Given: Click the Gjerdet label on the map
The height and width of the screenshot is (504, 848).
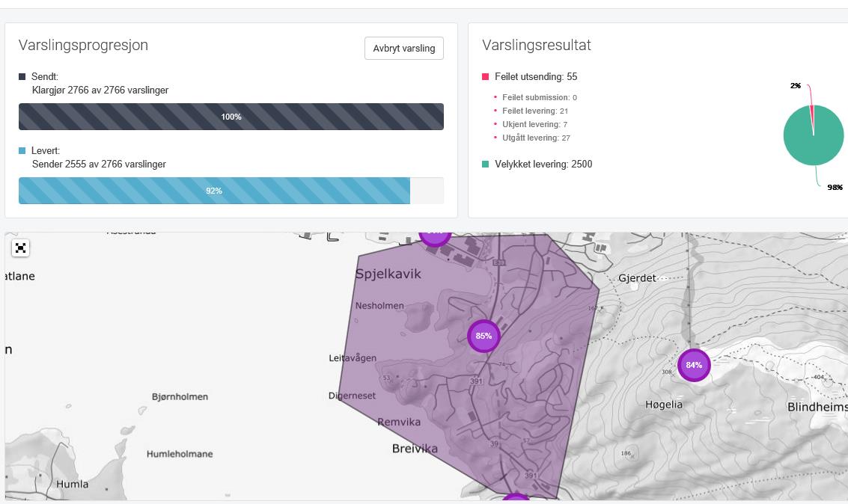Looking at the screenshot, I should click(637, 278).
